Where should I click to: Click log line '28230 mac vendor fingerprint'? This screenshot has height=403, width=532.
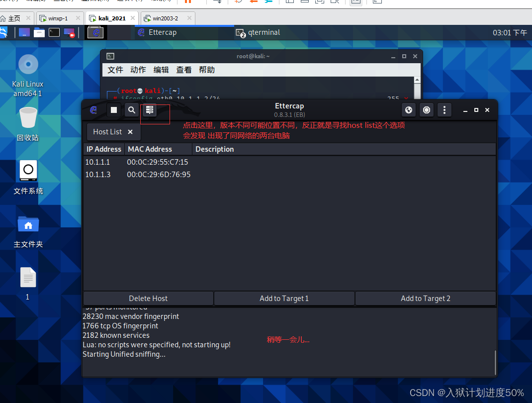tap(131, 316)
